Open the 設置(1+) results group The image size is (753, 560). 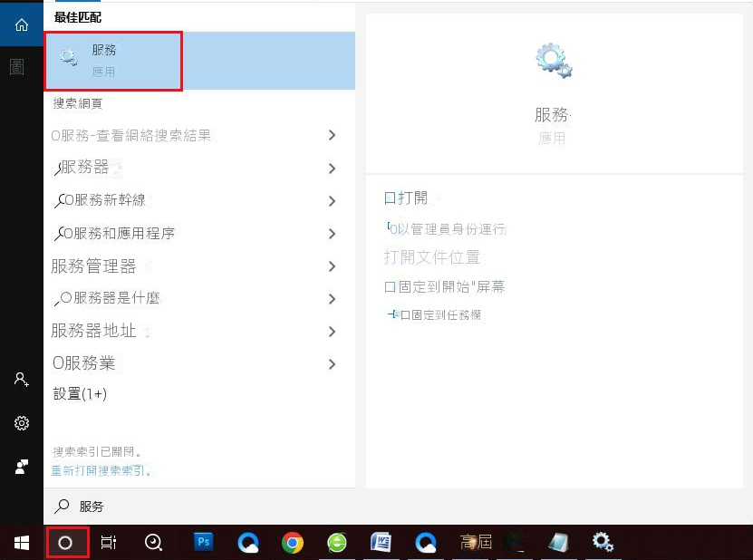pos(80,394)
